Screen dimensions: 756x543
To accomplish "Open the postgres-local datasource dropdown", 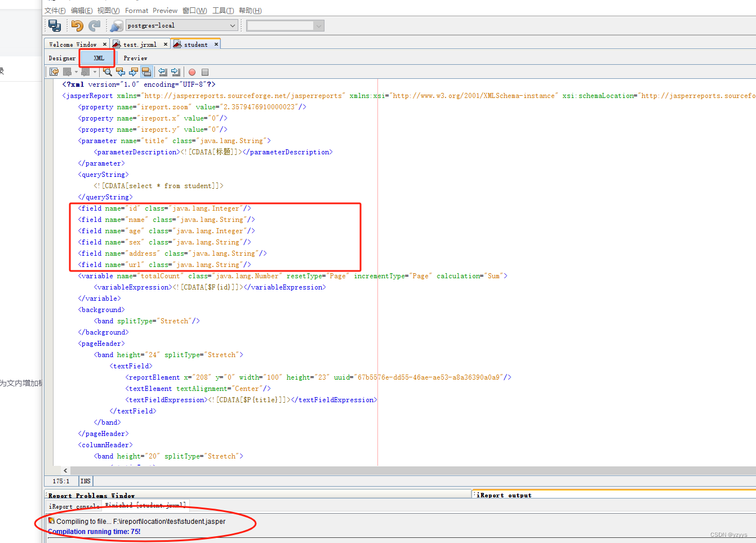I will (x=181, y=25).
